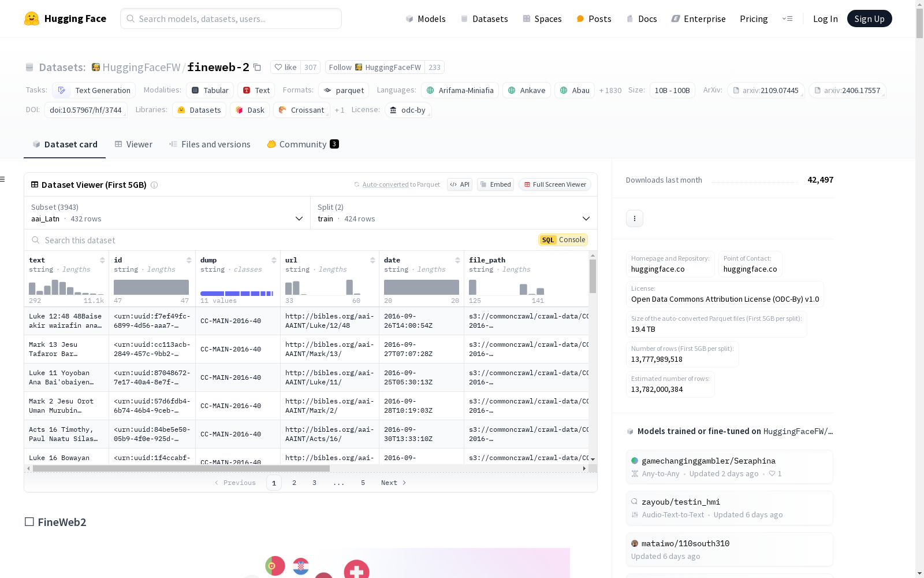This screenshot has width=924, height=578.
Task: Click the arxiv:2109.07445 paper tag
Action: [x=766, y=91]
